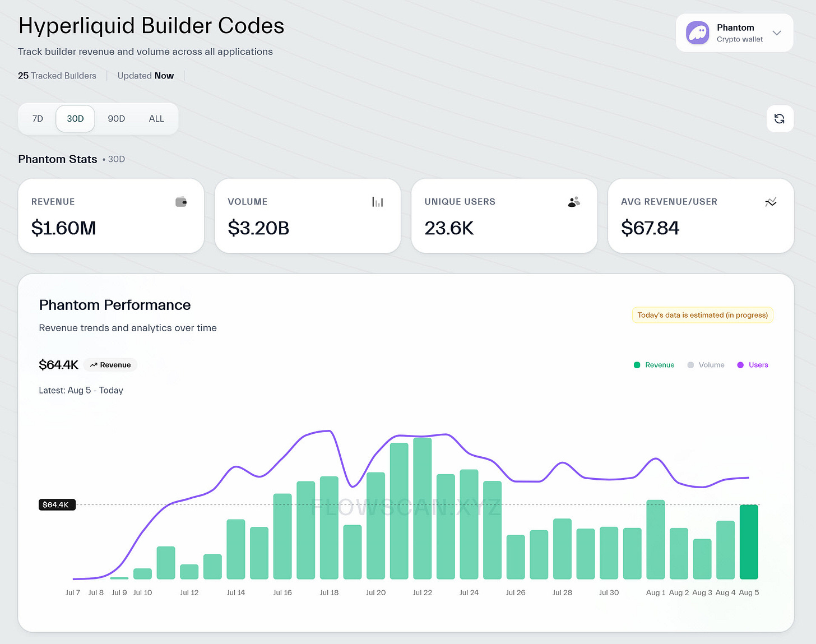Select the 30D time range tab
Image resolution: width=816 pixels, height=644 pixels.
[75, 119]
